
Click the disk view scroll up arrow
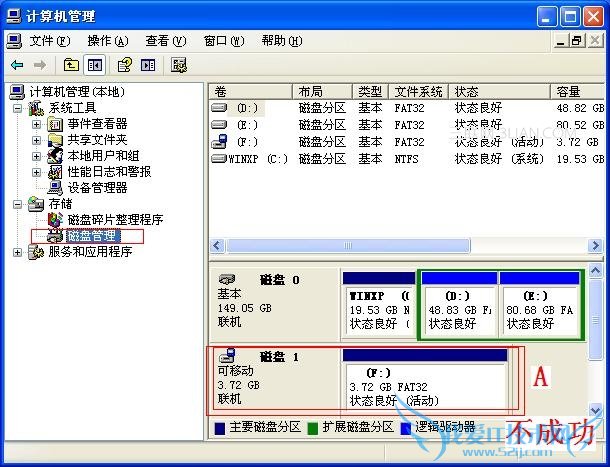pos(596,270)
